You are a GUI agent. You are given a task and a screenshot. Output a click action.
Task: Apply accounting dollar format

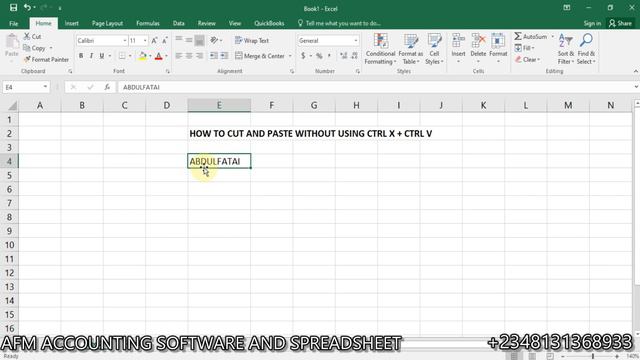click(303, 56)
